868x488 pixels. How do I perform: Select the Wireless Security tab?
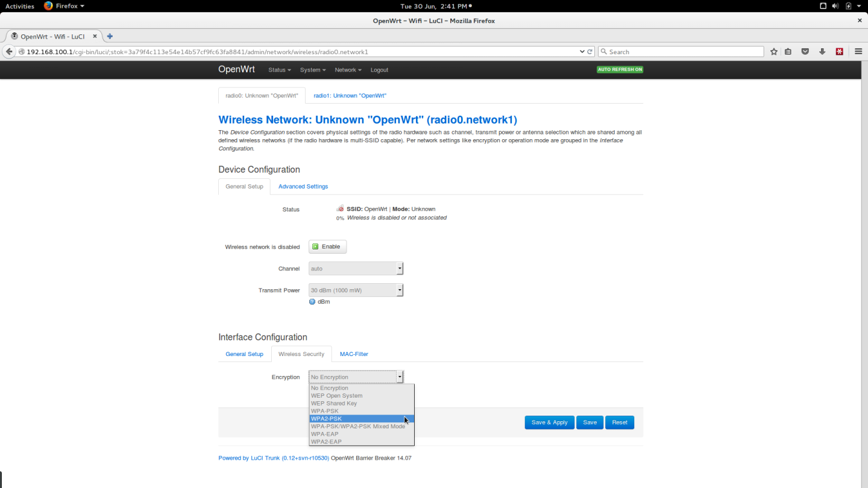tap(301, 354)
